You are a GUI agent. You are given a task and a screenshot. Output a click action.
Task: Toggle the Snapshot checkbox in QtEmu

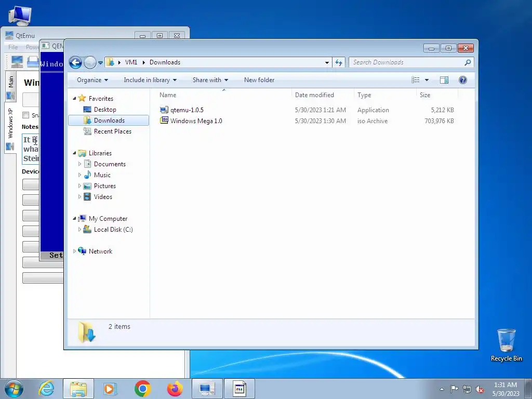point(26,115)
